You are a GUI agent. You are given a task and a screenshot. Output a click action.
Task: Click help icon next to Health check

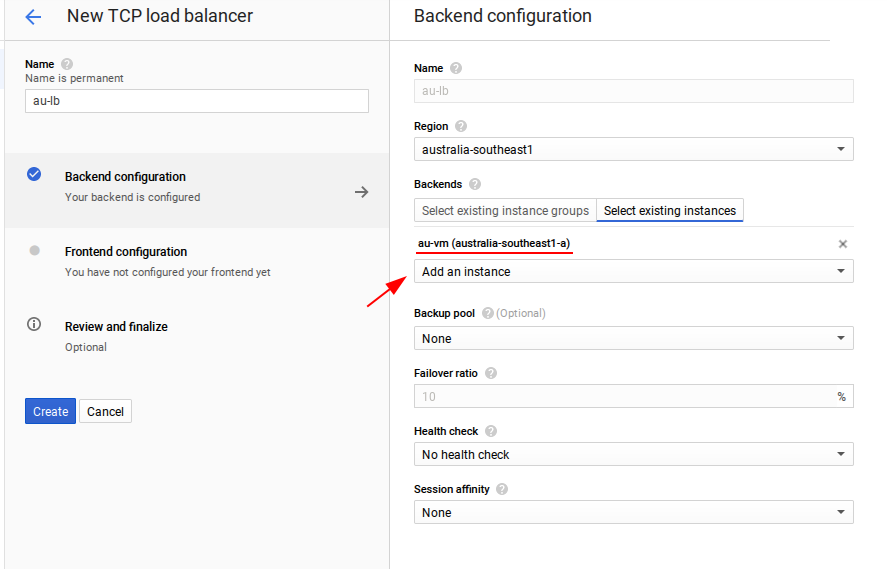click(491, 431)
